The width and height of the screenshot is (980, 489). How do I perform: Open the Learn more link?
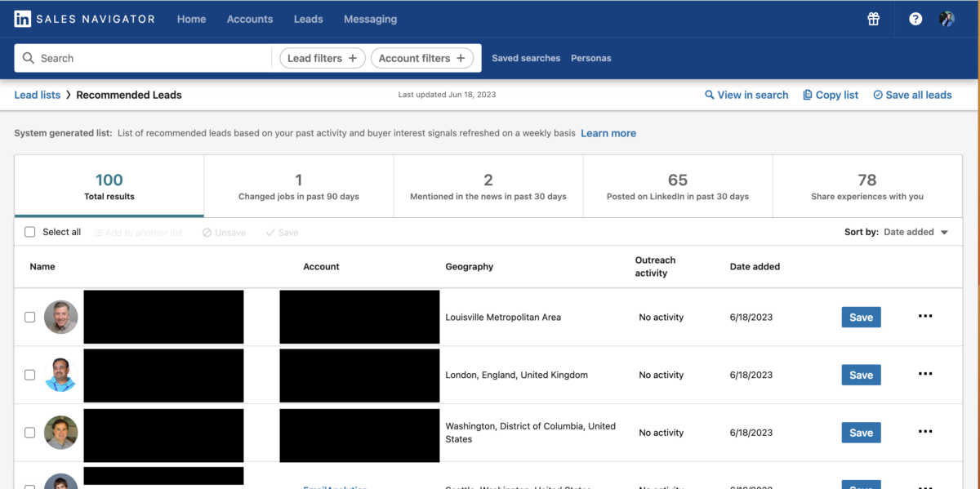(x=608, y=133)
